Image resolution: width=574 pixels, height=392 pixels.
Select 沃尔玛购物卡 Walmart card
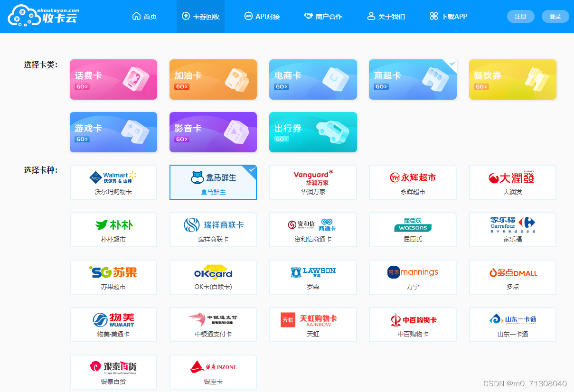tap(113, 182)
